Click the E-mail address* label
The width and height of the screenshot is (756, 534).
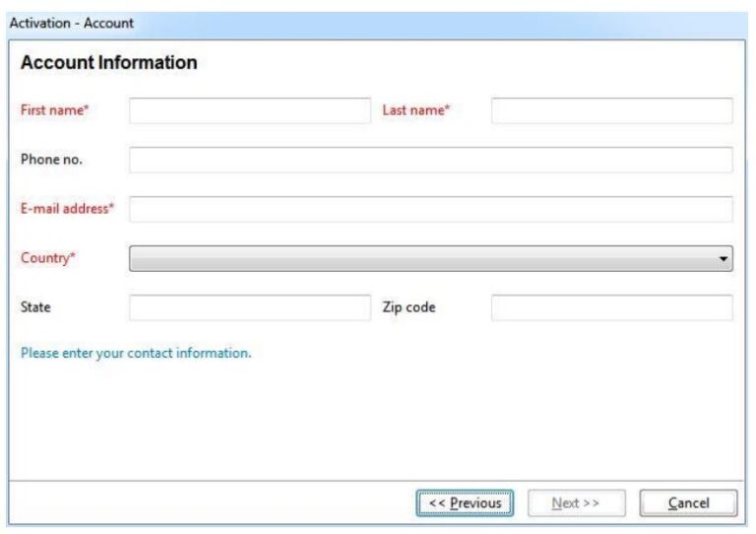pos(67,209)
